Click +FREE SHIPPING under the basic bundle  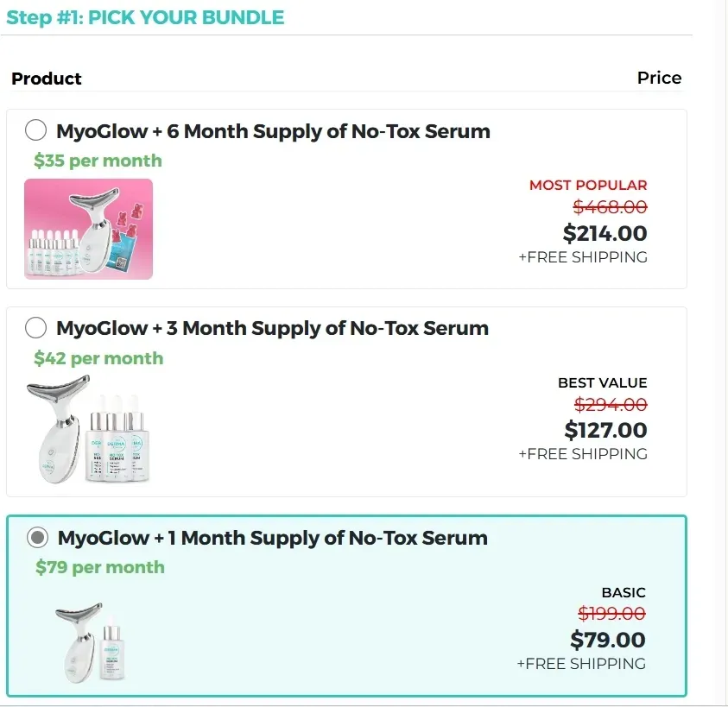click(583, 663)
